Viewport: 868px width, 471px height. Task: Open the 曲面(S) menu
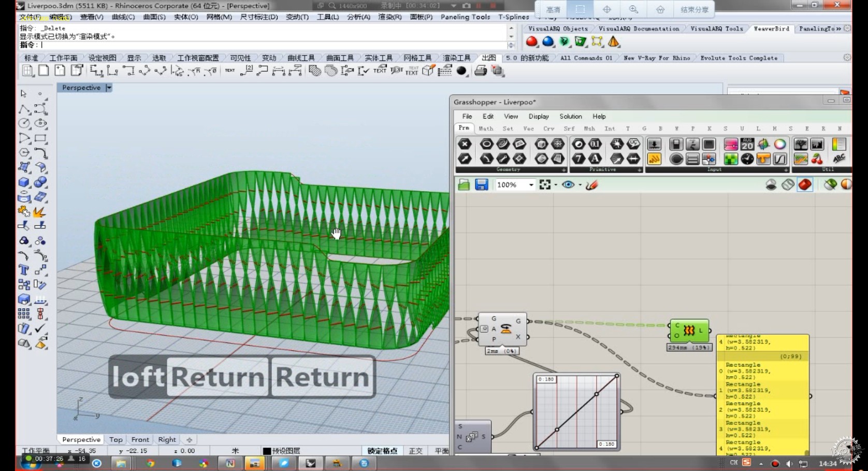click(154, 17)
